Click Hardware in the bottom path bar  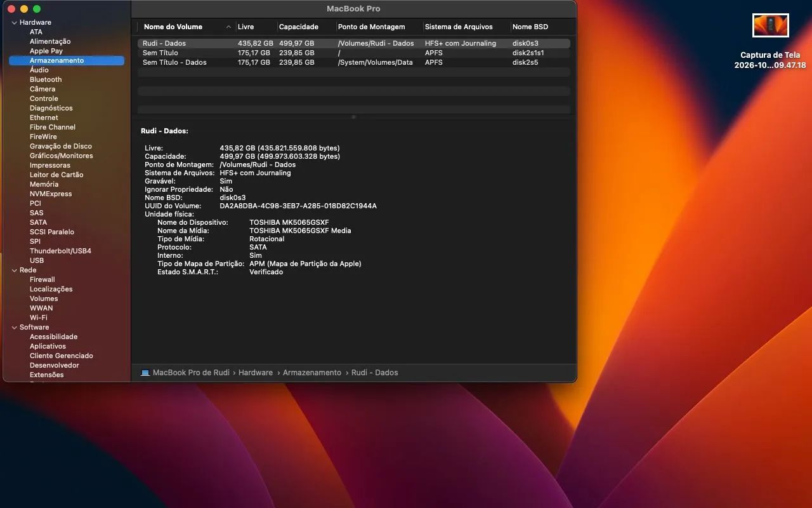[256, 373]
